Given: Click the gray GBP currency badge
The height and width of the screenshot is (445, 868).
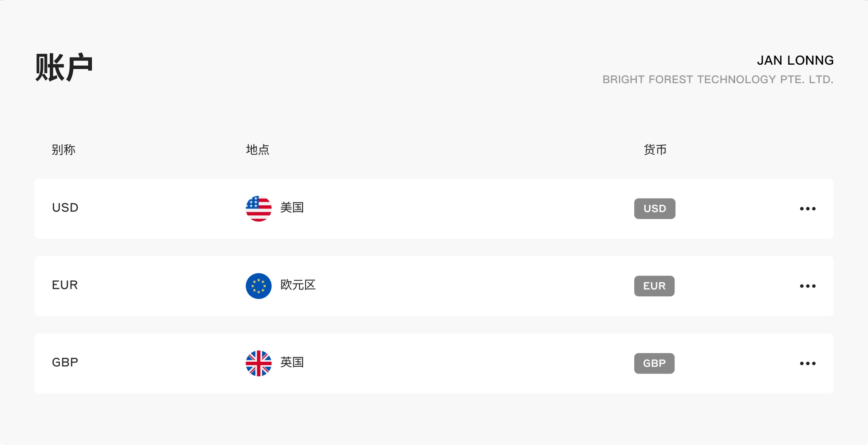Looking at the screenshot, I should pos(654,363).
